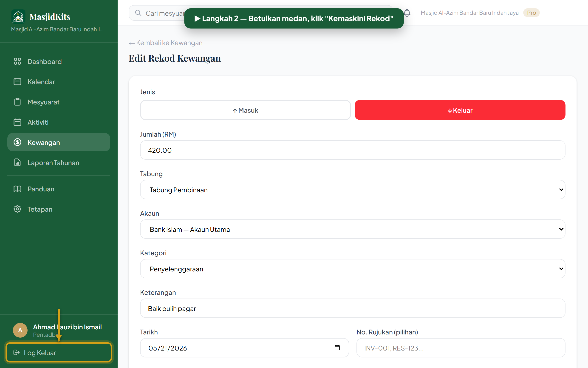Click the Panduan open book icon

[17, 189]
